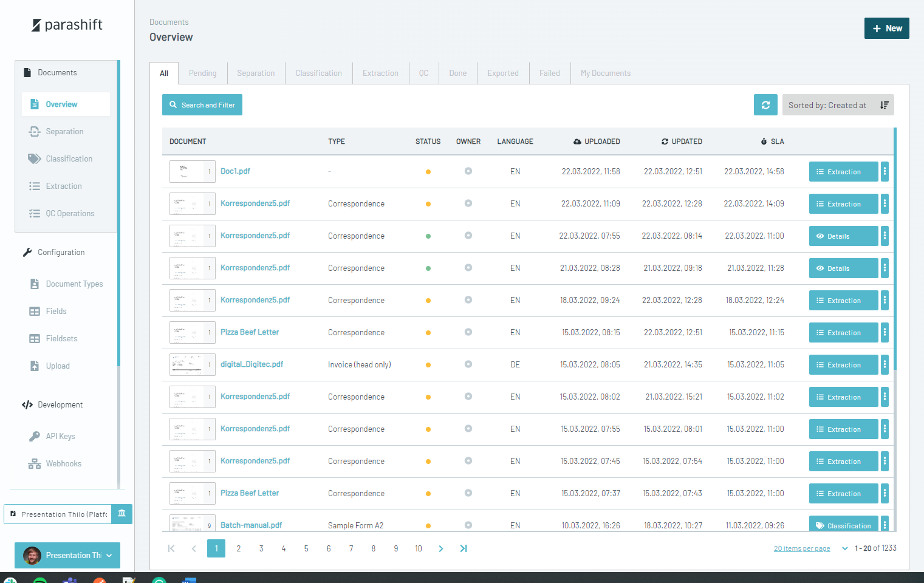The image size is (924, 583).
Task: Open the digital_Digitec.pdf document link
Action: pos(252,364)
